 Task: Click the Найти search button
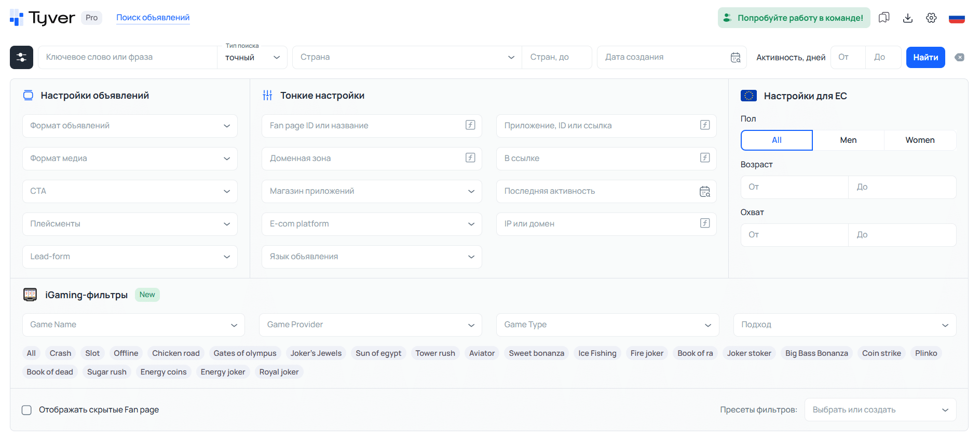[925, 57]
